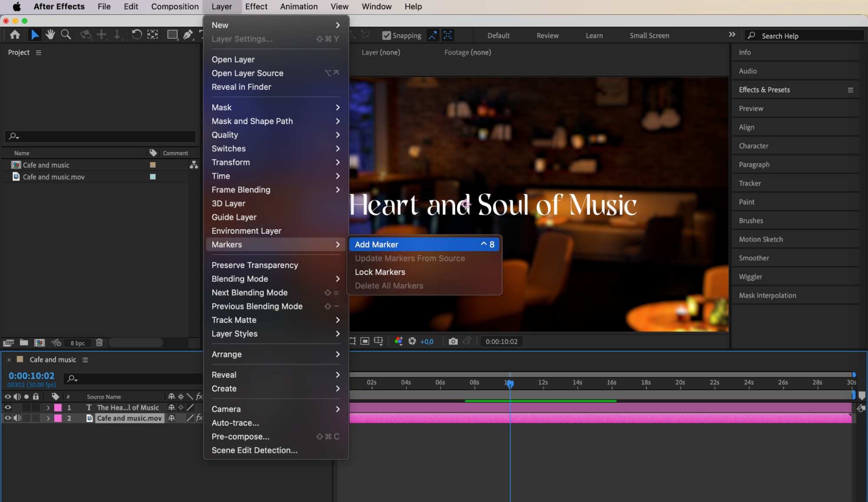Select the Rotation tool
This screenshot has width=868, height=502.
136,35
